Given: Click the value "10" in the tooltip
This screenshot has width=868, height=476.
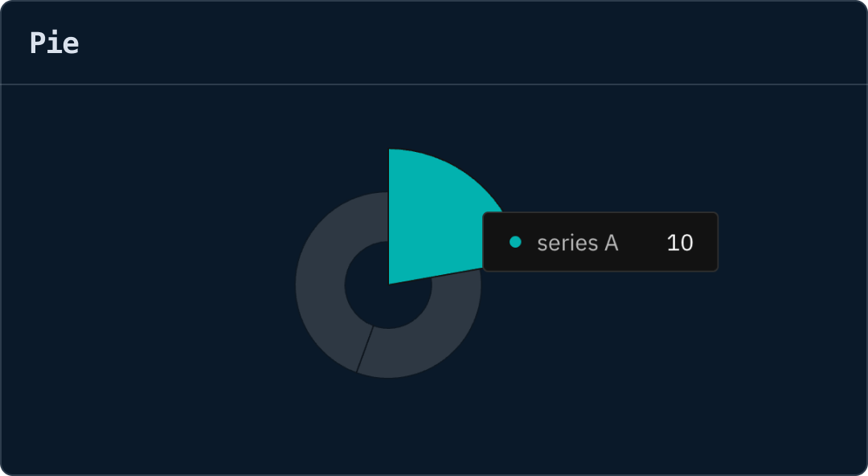Looking at the screenshot, I should point(679,243).
